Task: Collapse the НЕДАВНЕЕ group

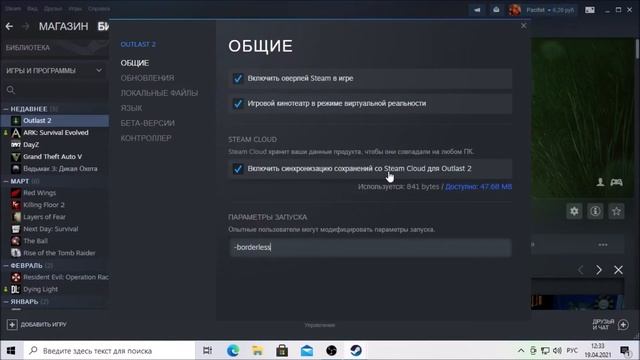Action: [x=6, y=109]
